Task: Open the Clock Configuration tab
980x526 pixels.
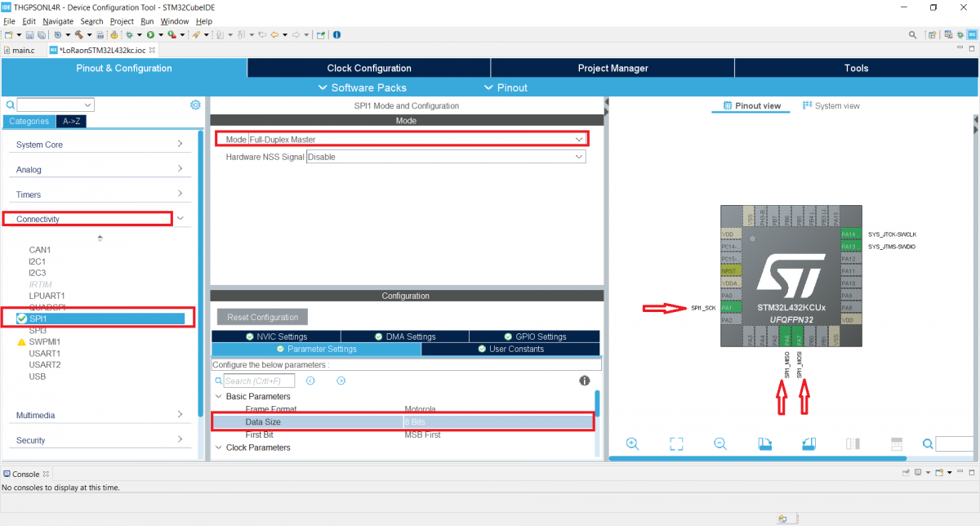Action: coord(369,69)
